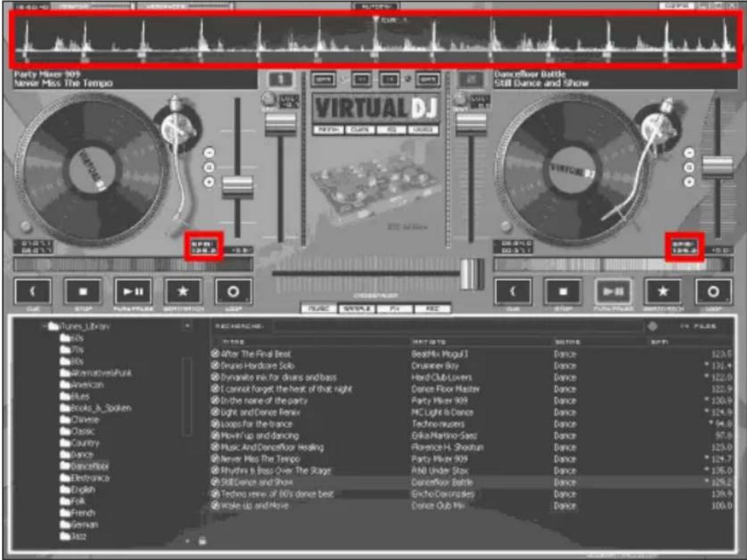Viewport: 747px width, 560px height.
Task: Open the Country folder
Action: 80,443
